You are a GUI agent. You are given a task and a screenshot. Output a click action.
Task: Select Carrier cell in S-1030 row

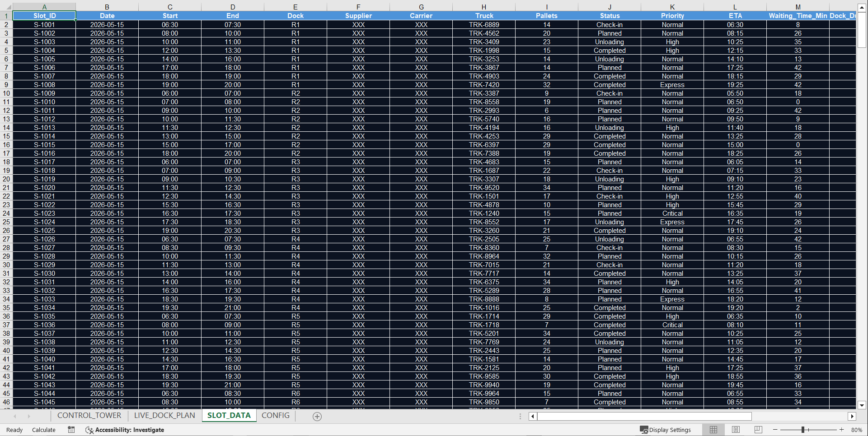(421, 274)
